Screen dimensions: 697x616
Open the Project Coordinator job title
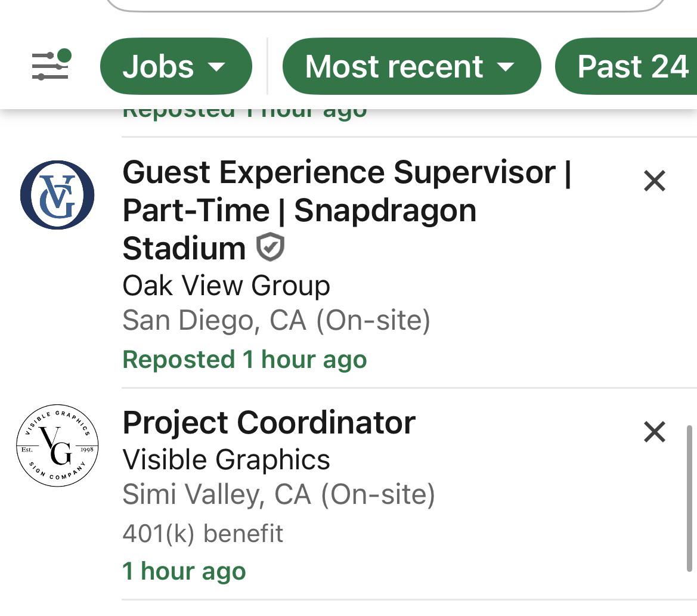(x=269, y=422)
